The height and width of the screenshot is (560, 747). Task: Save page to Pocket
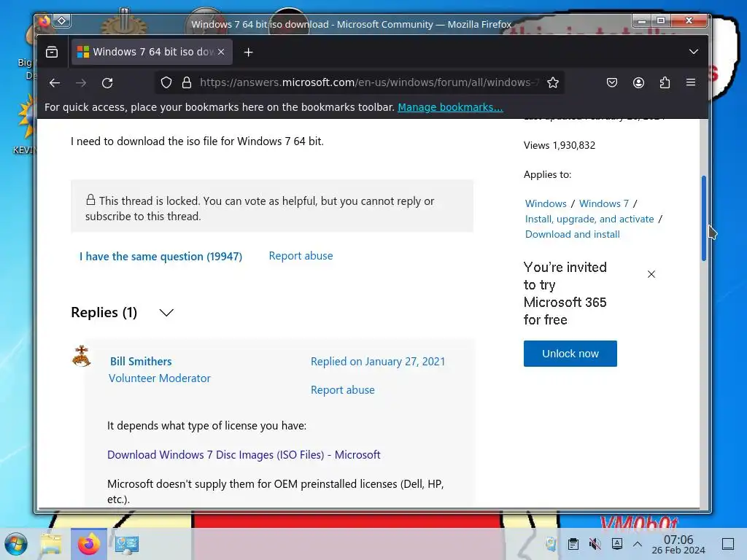(x=612, y=83)
